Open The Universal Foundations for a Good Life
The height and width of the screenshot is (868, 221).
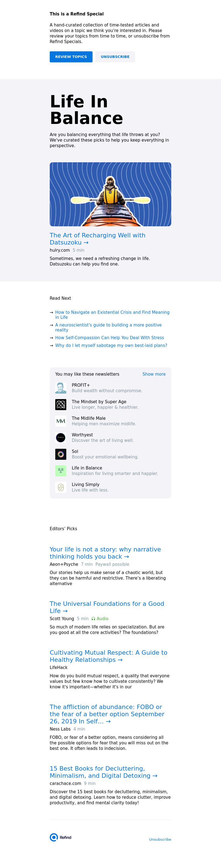point(107,607)
